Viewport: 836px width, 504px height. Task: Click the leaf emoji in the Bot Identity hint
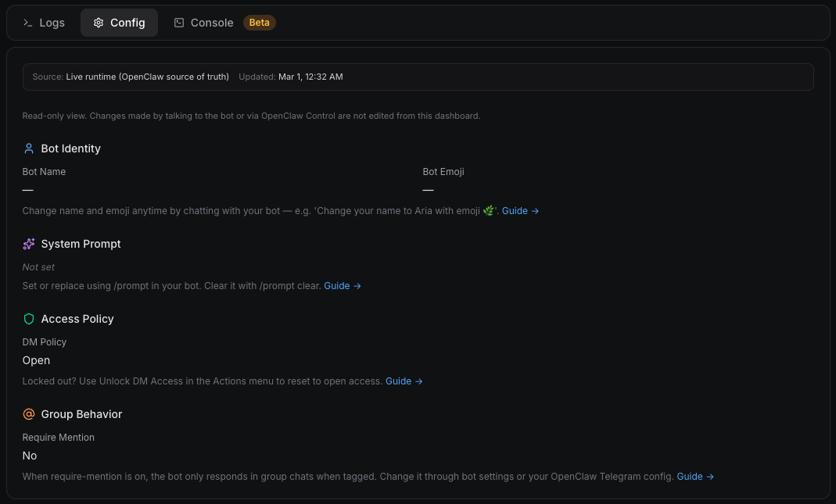pos(488,210)
